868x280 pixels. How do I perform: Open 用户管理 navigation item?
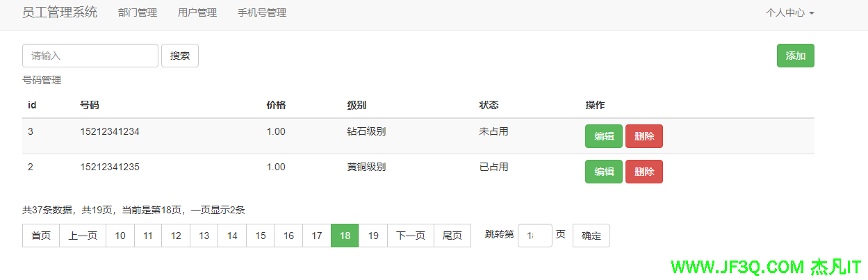(x=197, y=13)
